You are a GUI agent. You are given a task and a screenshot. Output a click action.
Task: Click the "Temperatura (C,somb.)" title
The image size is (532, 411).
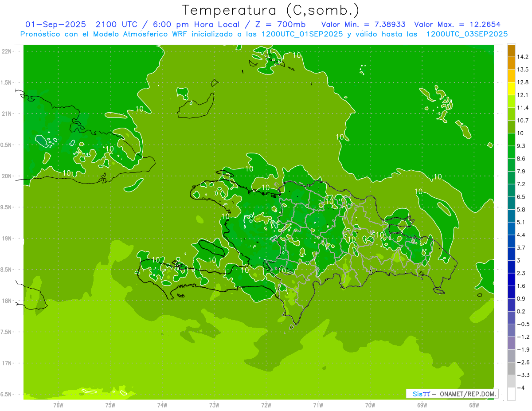click(271, 10)
